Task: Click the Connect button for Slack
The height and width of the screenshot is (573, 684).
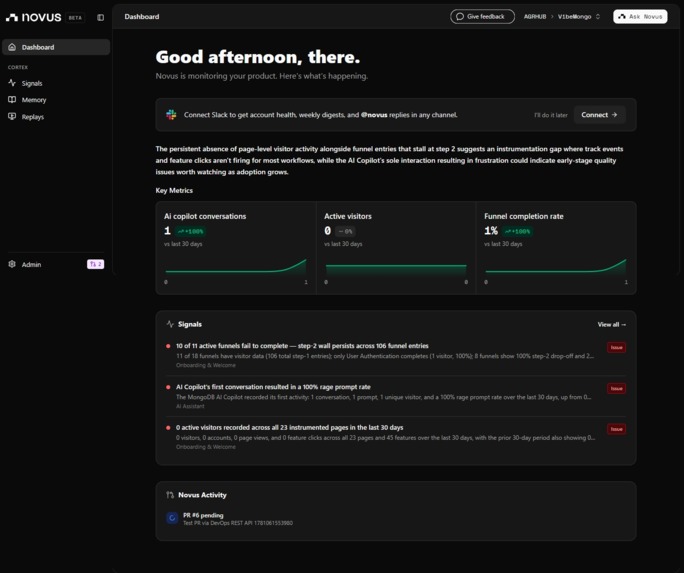Action: 599,115
